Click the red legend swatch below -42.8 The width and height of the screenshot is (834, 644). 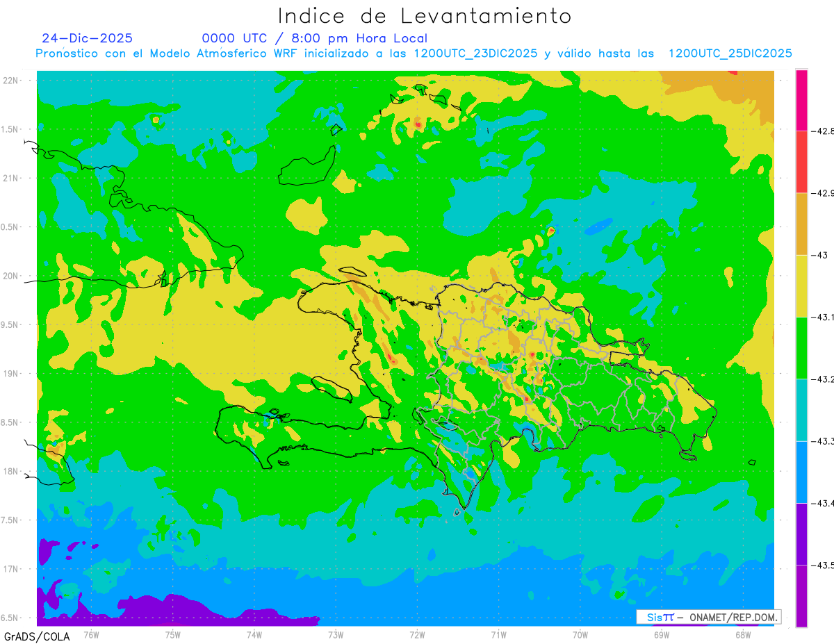tap(801, 162)
